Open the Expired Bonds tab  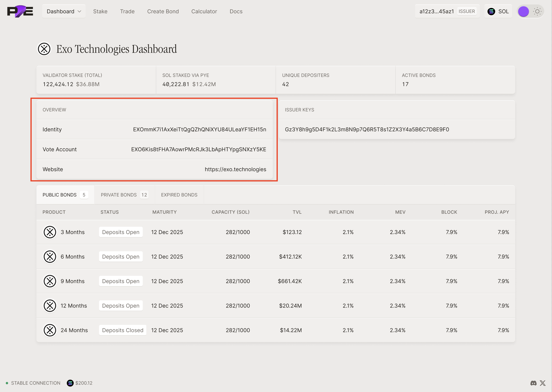[x=179, y=195]
